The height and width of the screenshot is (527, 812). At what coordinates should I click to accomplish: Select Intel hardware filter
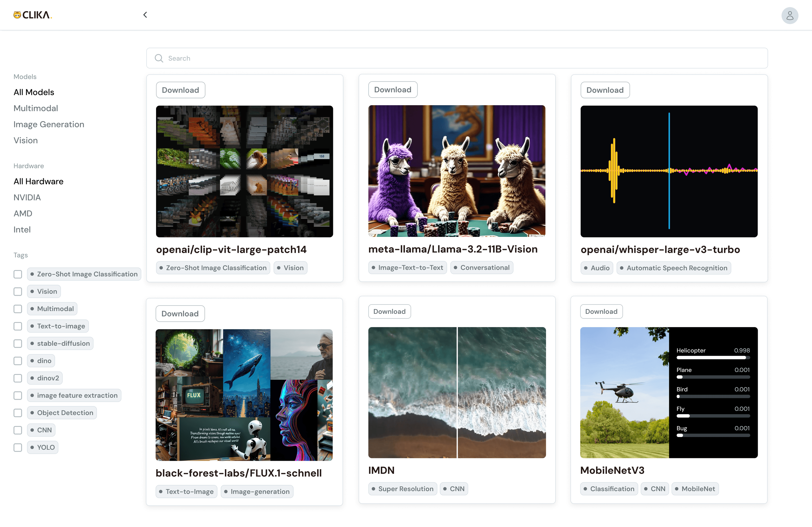coord(22,230)
